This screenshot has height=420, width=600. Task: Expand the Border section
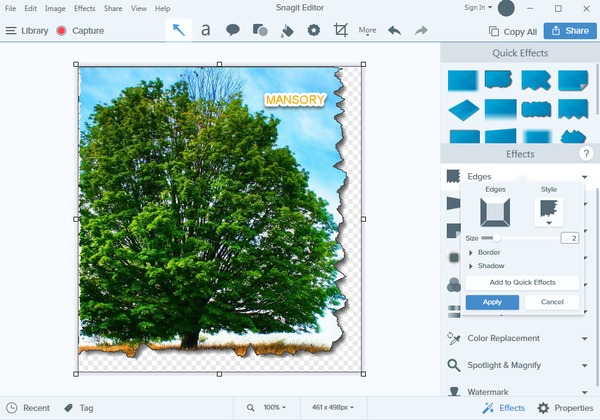pyautogui.click(x=489, y=252)
